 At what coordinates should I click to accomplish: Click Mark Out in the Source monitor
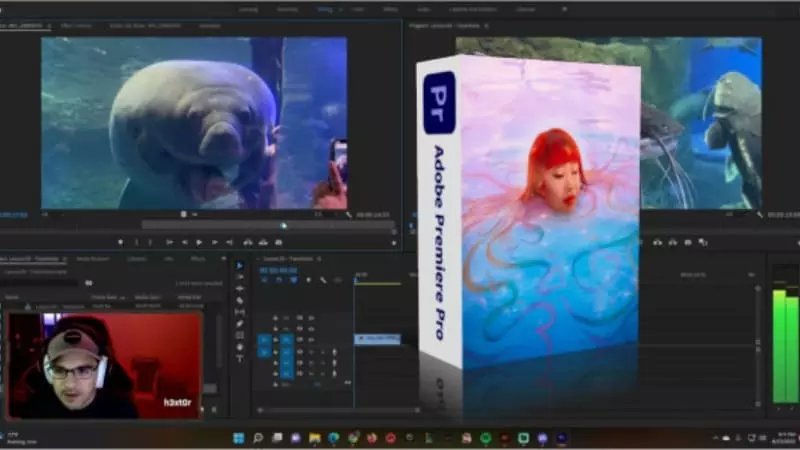[x=150, y=243]
